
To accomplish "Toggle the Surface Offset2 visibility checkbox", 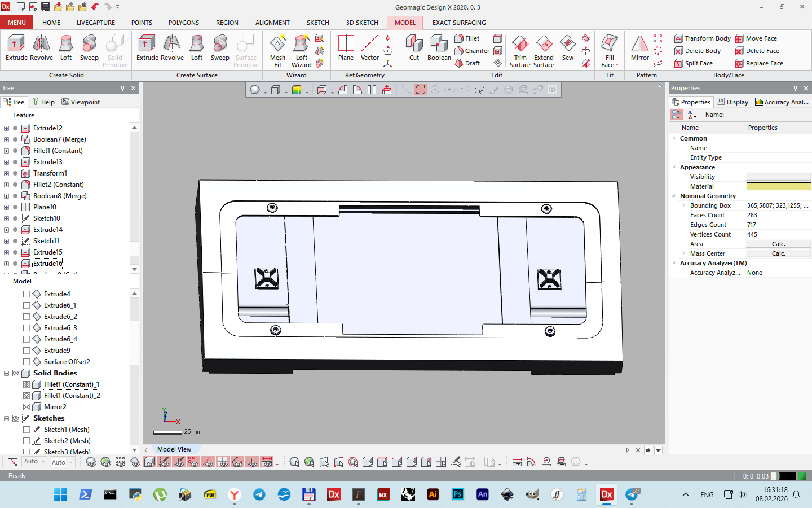I will pyautogui.click(x=27, y=362).
